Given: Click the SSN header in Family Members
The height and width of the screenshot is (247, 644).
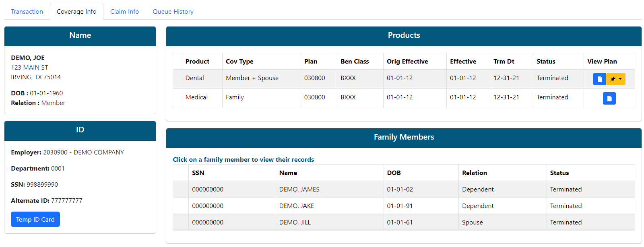Looking at the screenshot, I should [198, 173].
